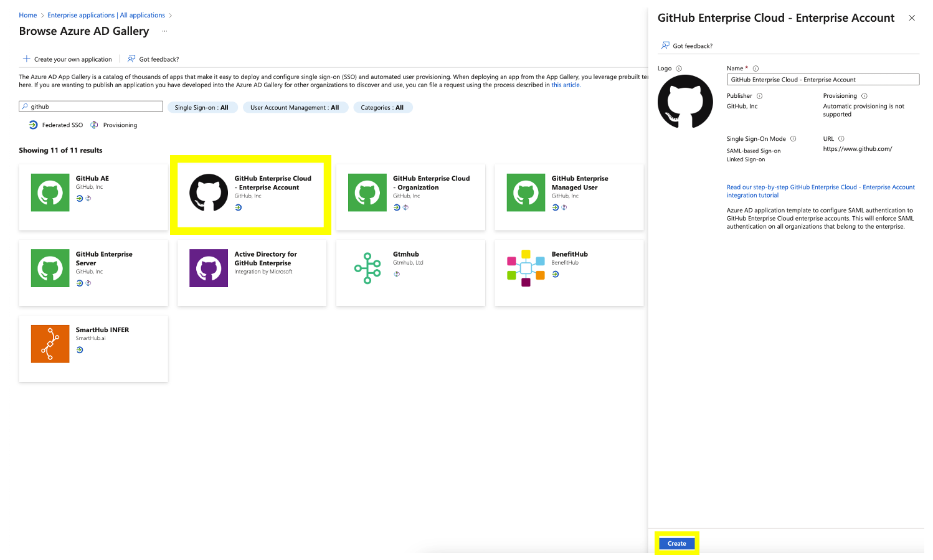The image size is (933, 560).
Task: Open the Categories : All filter
Action: 382,108
